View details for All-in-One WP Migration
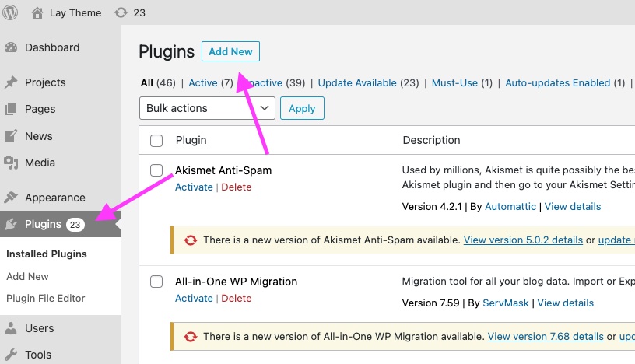Viewport: 635px width, 364px height. (565, 303)
